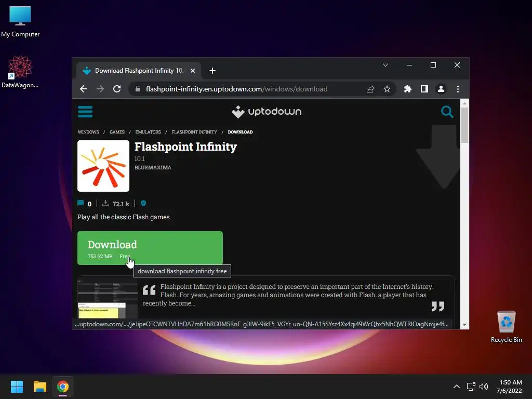The image size is (532, 399).
Task: Click the BLUEMAXIMA developer link
Action: click(153, 167)
